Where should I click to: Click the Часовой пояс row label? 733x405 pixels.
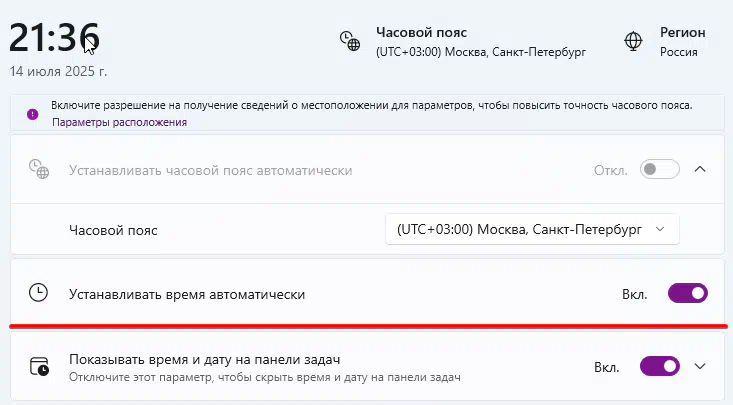pos(113,230)
